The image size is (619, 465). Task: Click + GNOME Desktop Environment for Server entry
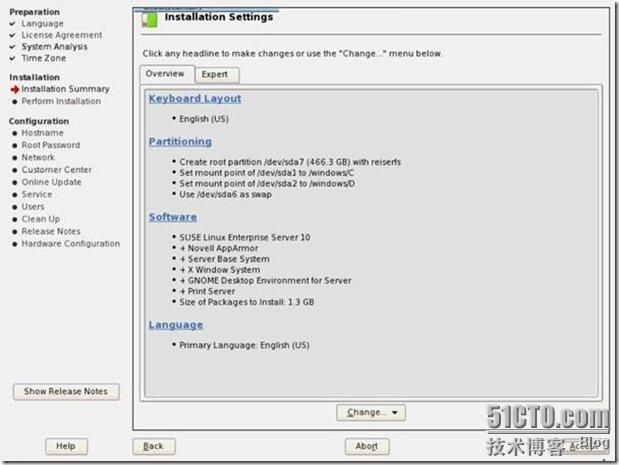click(265, 281)
